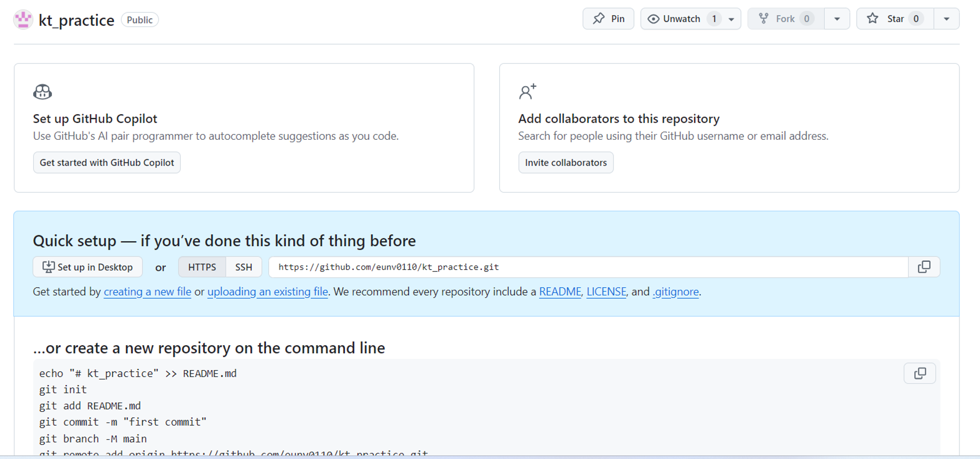Select the SSH protocol tab
980x459 pixels.
[244, 267]
